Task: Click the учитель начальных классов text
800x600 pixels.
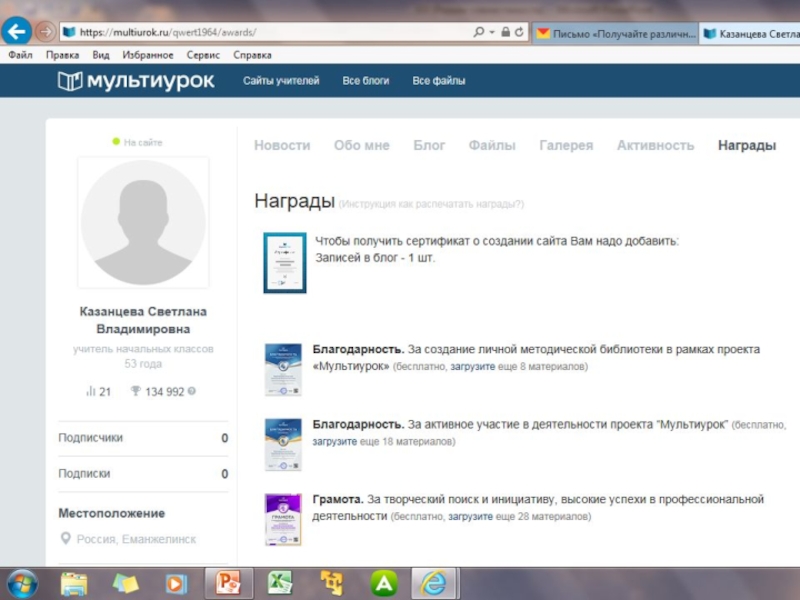Action: [143, 349]
